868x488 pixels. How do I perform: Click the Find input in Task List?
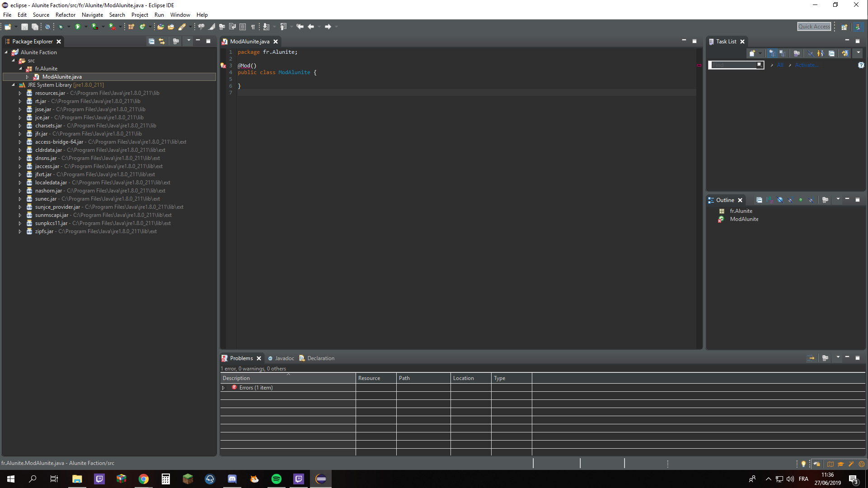point(733,65)
